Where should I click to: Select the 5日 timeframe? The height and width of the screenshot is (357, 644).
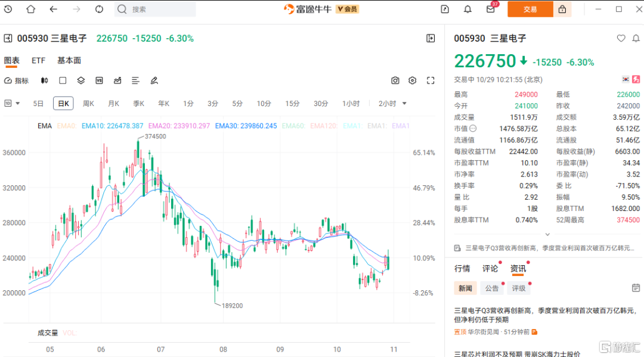click(x=38, y=104)
